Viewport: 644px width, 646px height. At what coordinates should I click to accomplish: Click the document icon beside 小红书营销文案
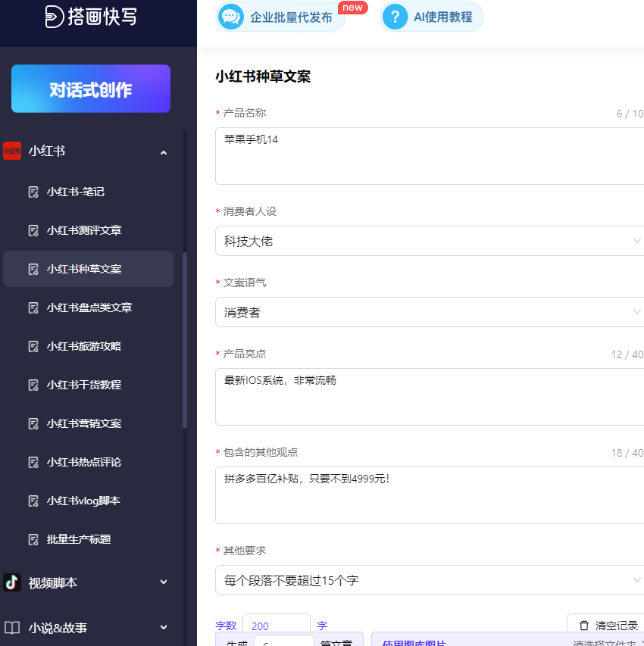33,423
